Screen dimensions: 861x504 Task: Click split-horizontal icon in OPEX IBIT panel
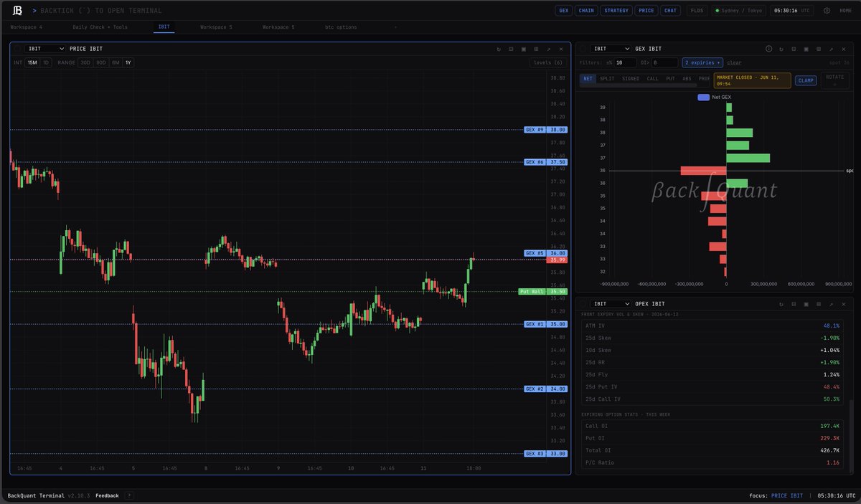pyautogui.click(x=794, y=304)
